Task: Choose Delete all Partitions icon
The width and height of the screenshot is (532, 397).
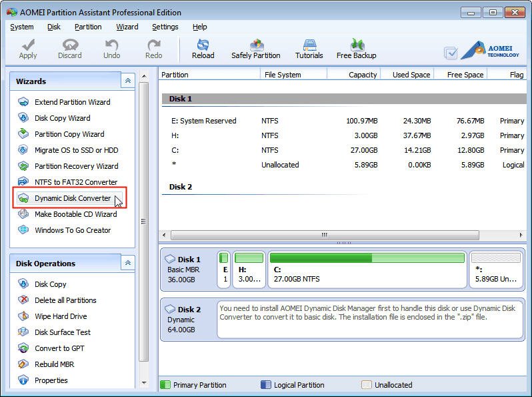Action: (23, 300)
